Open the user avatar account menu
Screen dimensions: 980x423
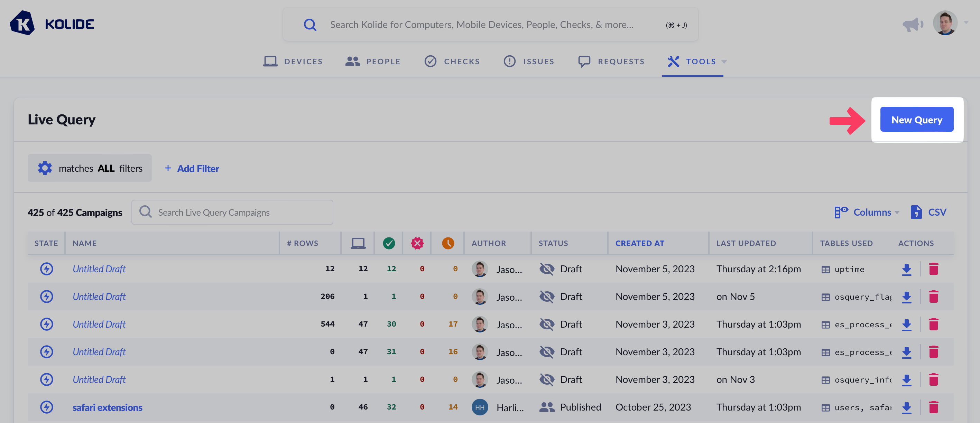(x=945, y=23)
